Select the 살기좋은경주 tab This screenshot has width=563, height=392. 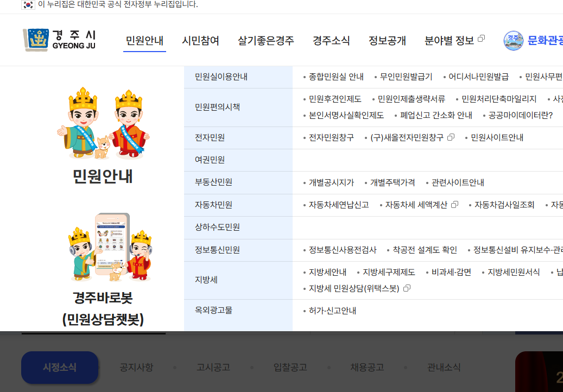coord(265,40)
